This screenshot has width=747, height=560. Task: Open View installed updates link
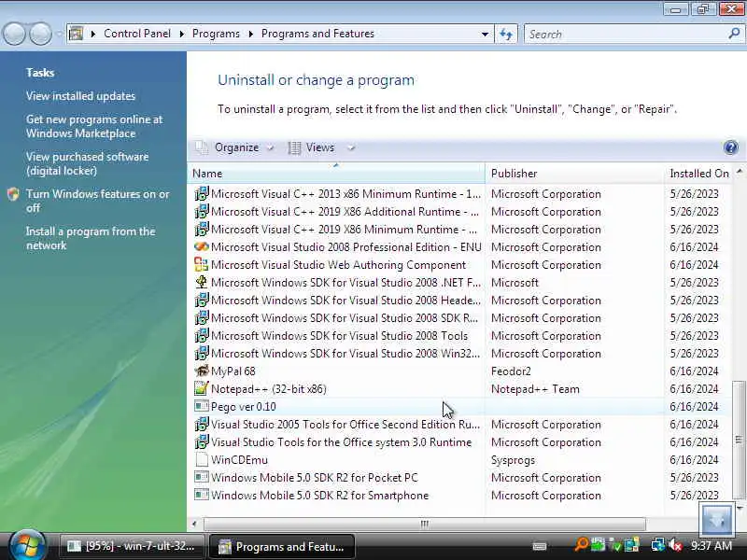pos(80,96)
